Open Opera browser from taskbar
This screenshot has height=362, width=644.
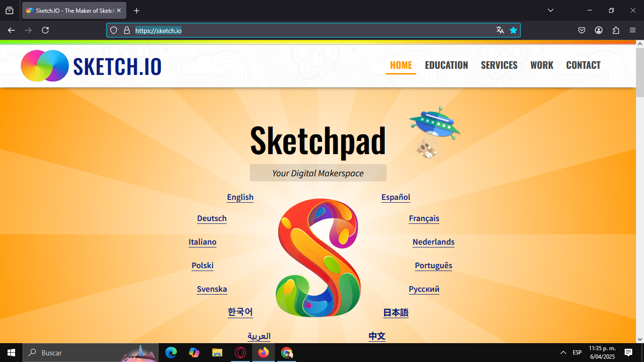[x=240, y=353]
